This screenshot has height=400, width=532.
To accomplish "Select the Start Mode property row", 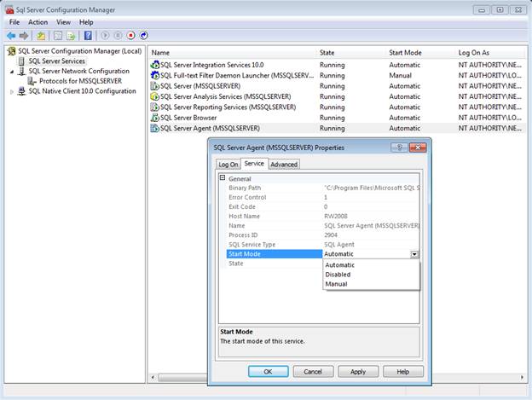I will 322,254.
